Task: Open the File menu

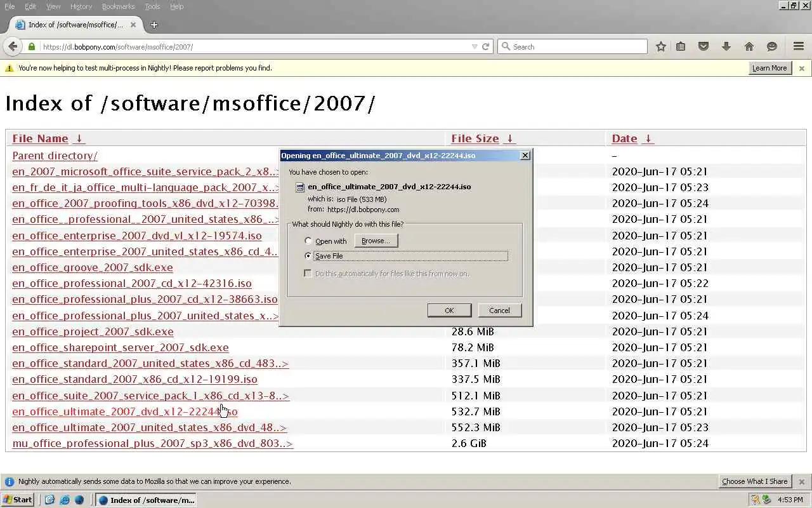Action: pos(10,6)
